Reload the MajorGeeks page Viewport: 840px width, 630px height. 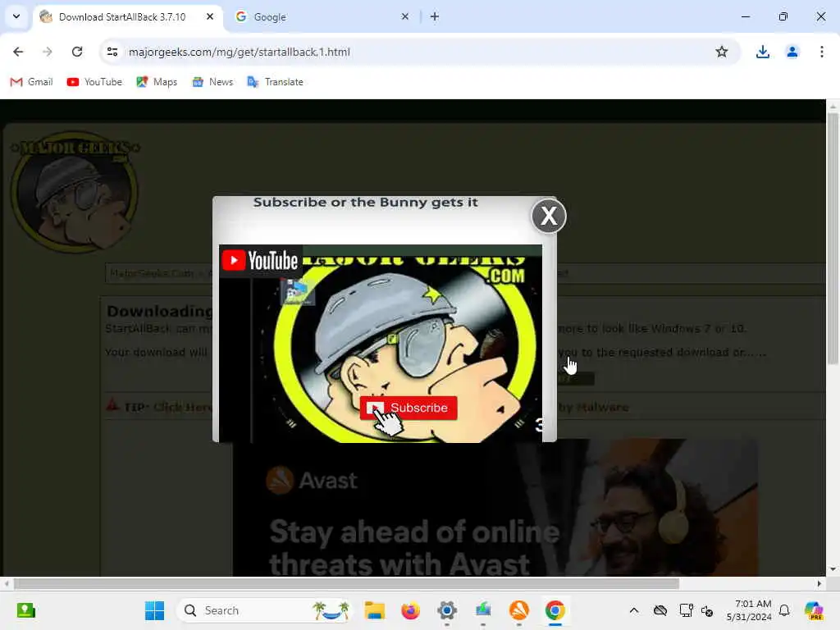77,52
